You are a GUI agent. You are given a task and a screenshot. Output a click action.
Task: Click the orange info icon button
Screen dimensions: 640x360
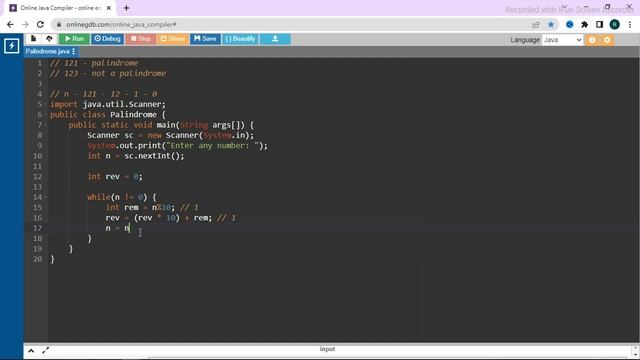(592, 40)
